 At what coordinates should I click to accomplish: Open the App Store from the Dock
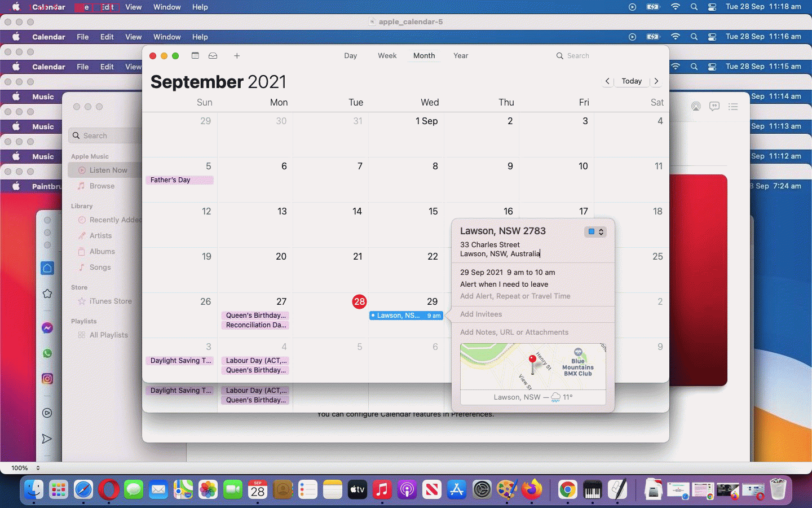[456, 490]
